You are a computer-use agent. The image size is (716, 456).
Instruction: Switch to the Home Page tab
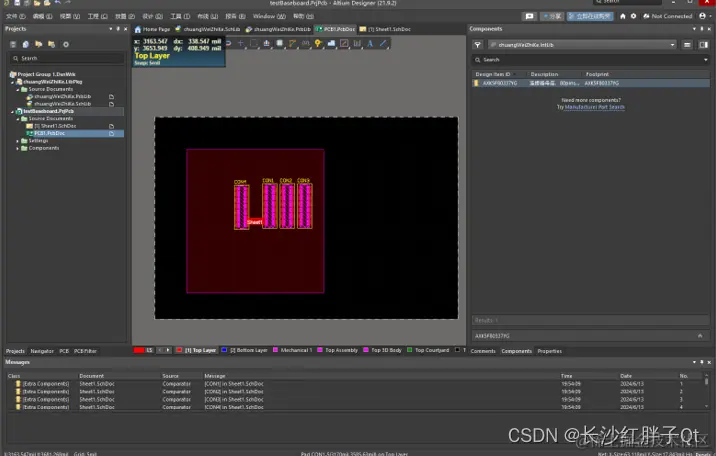coord(152,29)
